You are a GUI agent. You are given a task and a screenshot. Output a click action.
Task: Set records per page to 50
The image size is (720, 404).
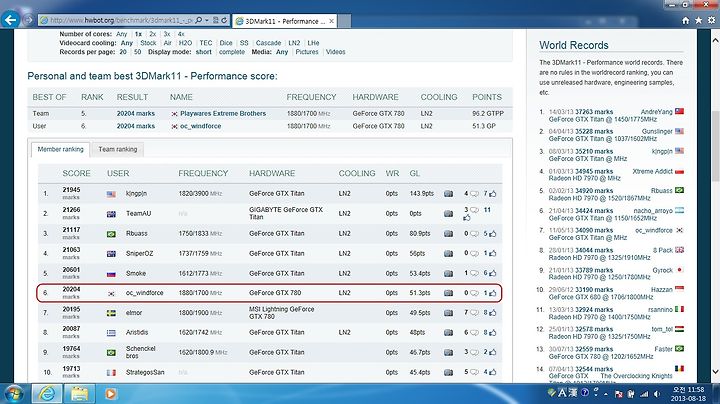tap(137, 52)
